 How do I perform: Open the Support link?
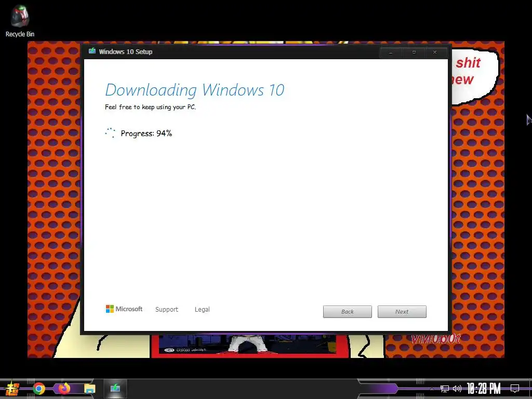pos(167,310)
